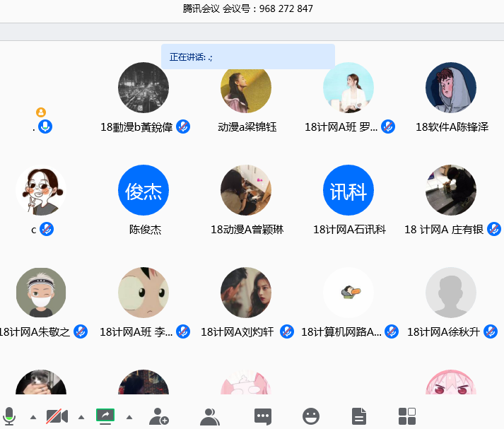The width and height of the screenshot is (504, 429).
Task: Select avatar of 18动漫A曾颖琳
Action: click(246, 190)
